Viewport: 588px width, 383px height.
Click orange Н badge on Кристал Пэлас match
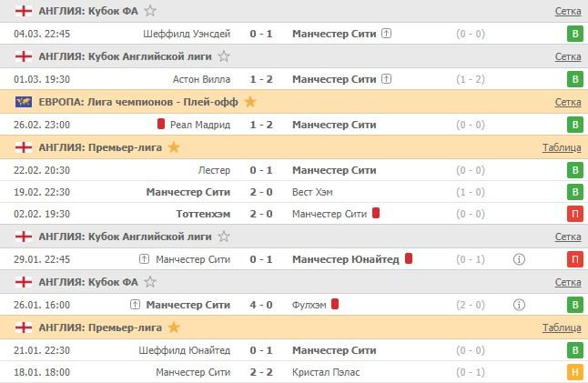pyautogui.click(x=574, y=372)
